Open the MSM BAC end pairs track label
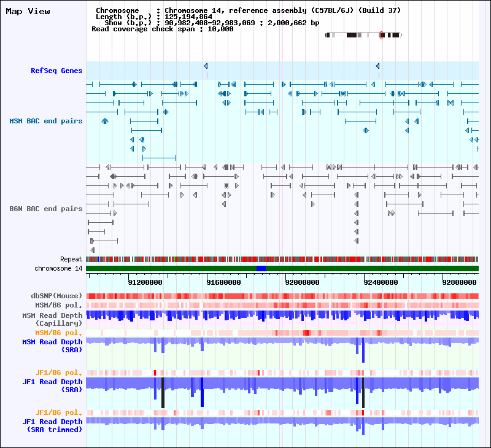The image size is (491, 448). [45, 121]
